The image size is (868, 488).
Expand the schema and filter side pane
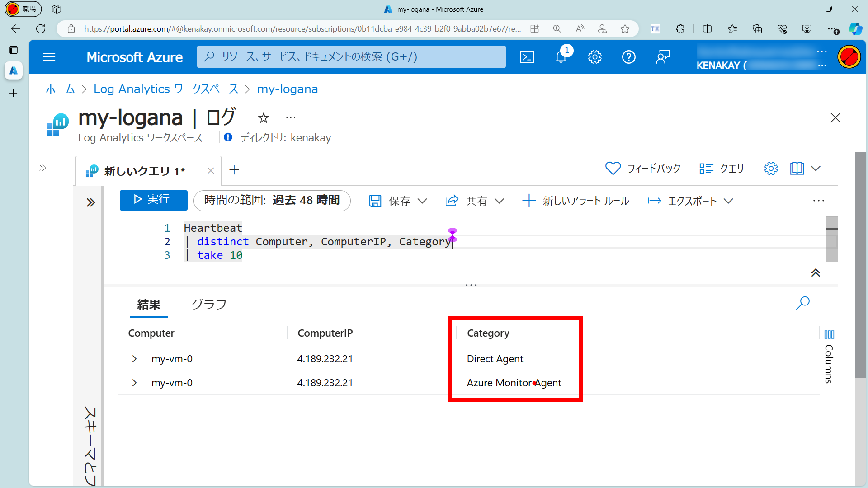[x=91, y=202]
